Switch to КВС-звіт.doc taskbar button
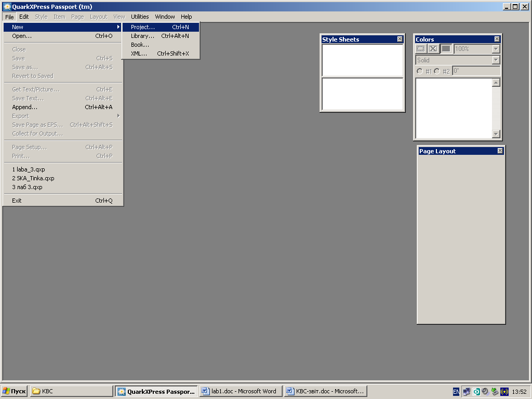 point(326,391)
